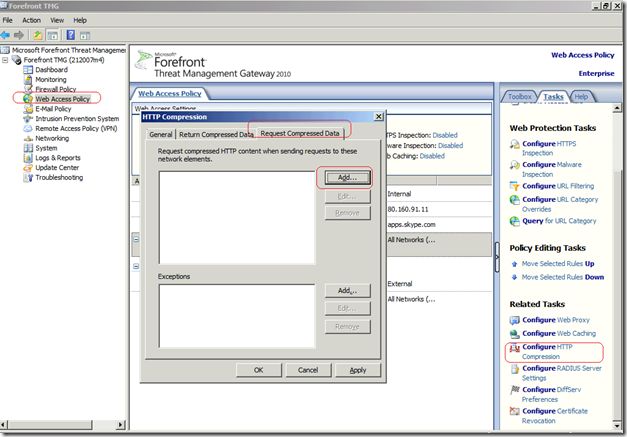
Task: Click the 80.160.91.11 cell in the rules list
Action: click(407, 210)
